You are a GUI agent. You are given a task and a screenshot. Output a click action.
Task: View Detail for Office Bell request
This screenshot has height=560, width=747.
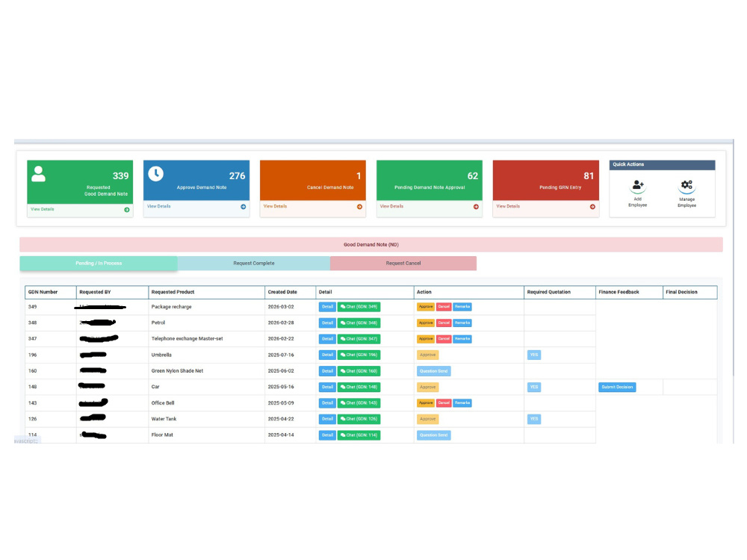327,403
